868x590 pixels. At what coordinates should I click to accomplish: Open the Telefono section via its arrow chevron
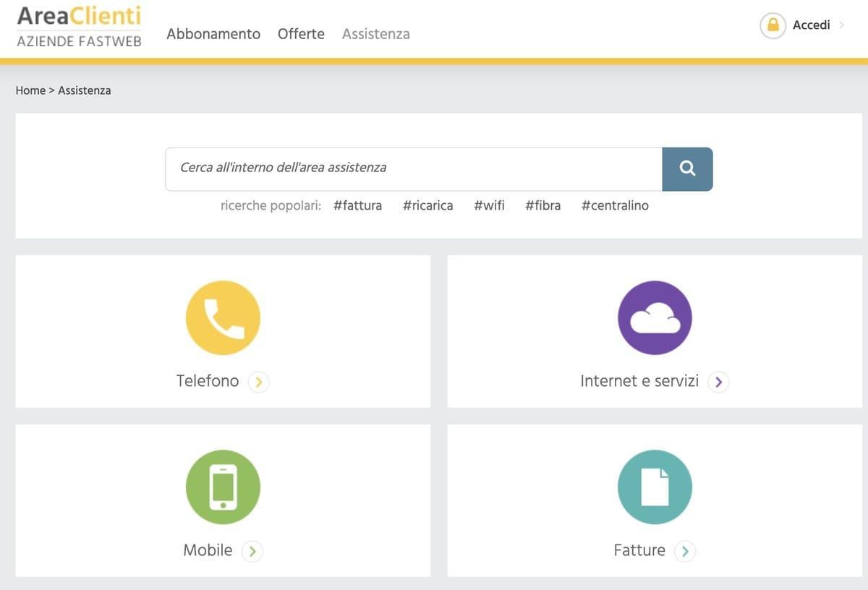(258, 382)
